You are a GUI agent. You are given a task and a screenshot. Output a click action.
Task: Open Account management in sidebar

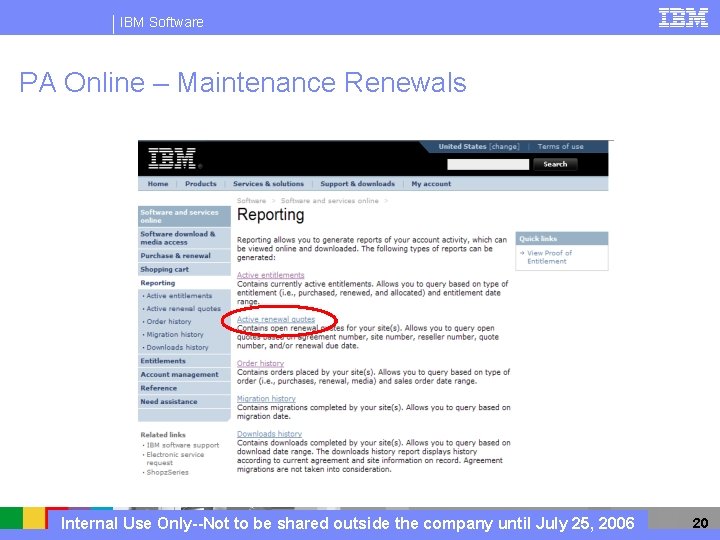184,374
